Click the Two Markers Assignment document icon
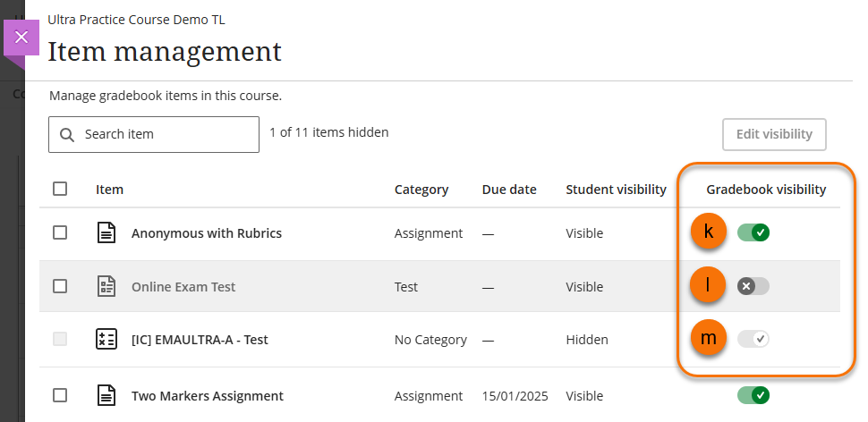 tap(106, 395)
